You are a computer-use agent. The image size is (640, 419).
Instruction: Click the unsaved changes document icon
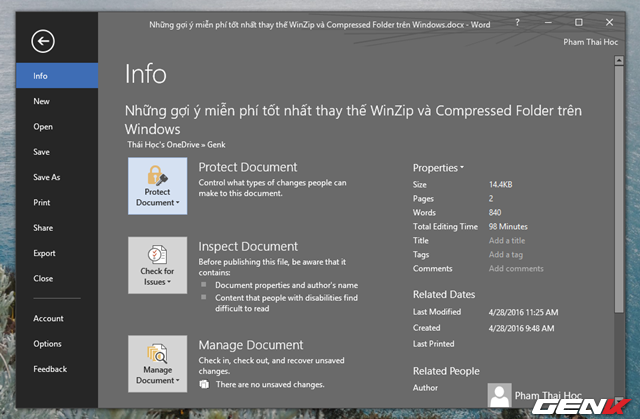click(x=204, y=384)
